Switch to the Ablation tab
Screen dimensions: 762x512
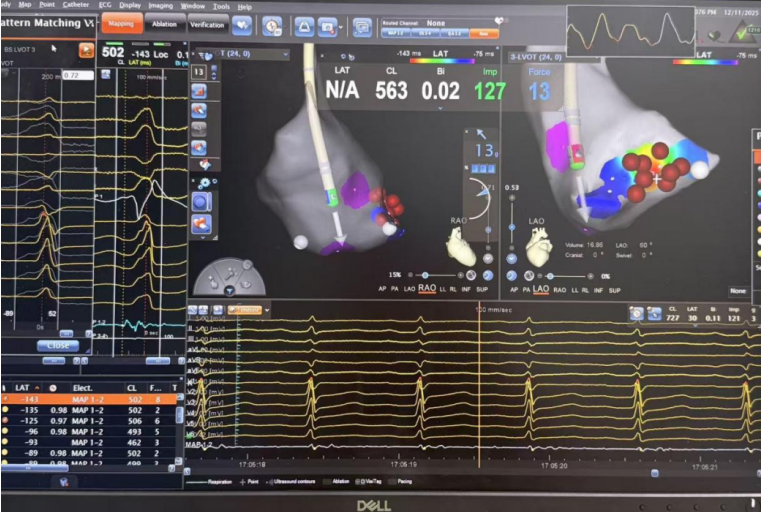163,21
